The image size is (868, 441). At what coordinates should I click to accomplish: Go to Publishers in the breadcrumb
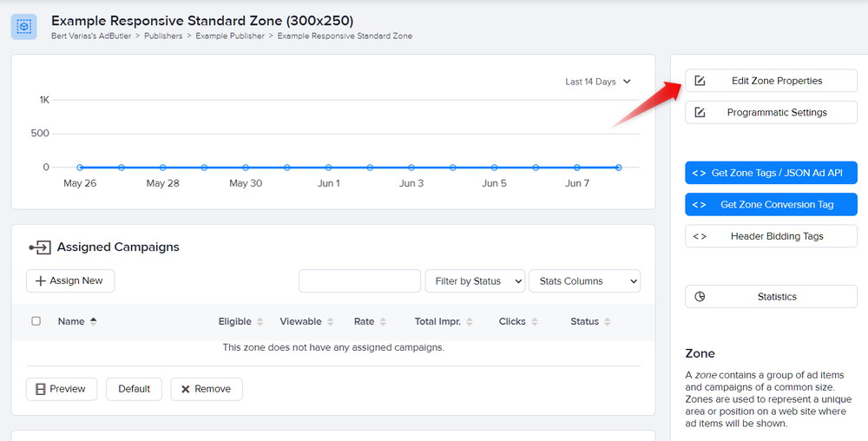163,36
